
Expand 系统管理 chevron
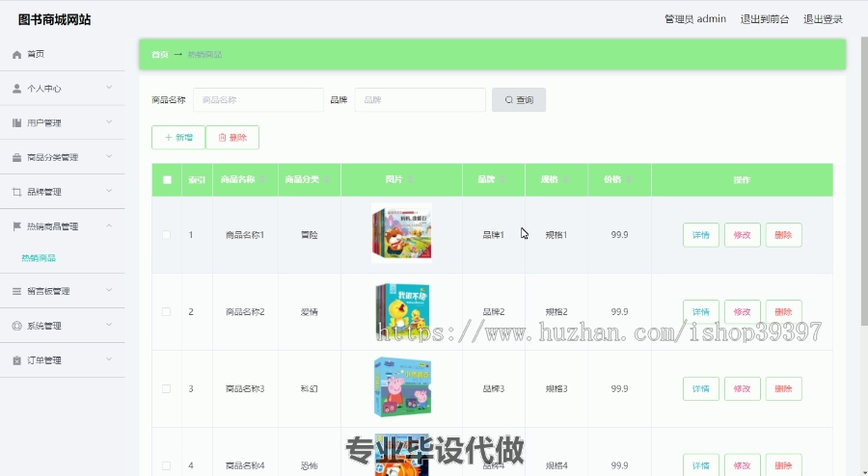pyautogui.click(x=109, y=325)
